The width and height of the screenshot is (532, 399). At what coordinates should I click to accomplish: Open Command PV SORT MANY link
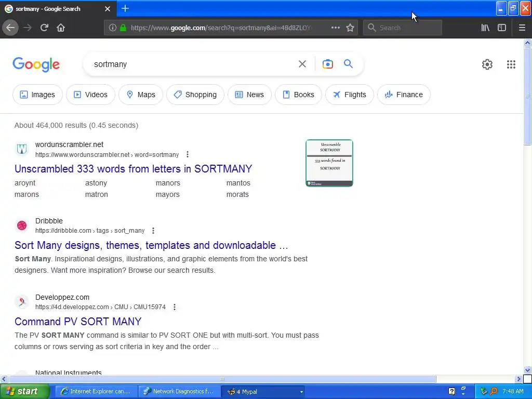click(78, 321)
